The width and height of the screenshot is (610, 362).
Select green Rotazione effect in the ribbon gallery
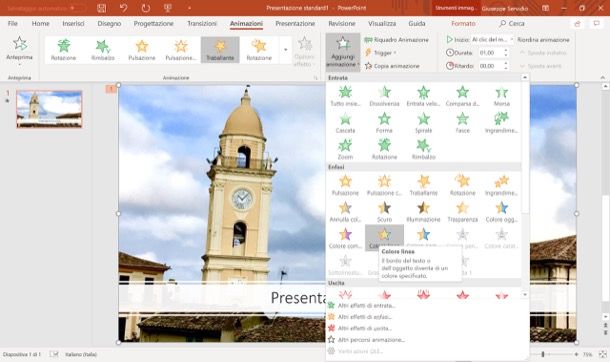(64, 50)
